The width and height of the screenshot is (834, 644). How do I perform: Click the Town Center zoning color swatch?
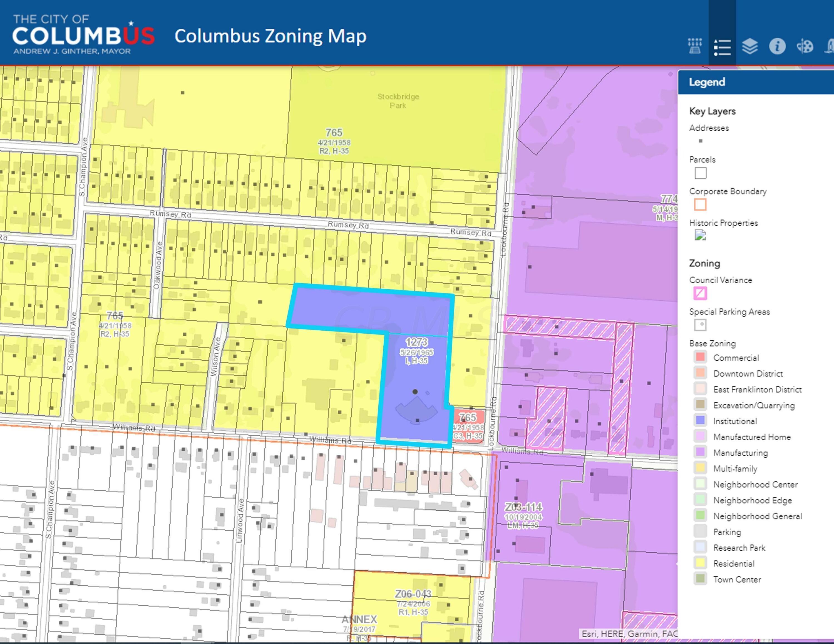click(700, 579)
